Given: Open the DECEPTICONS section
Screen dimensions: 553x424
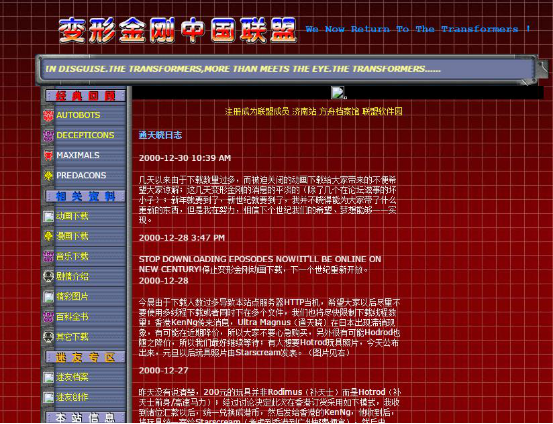Looking at the screenshot, I should pyautogui.click(x=85, y=135).
